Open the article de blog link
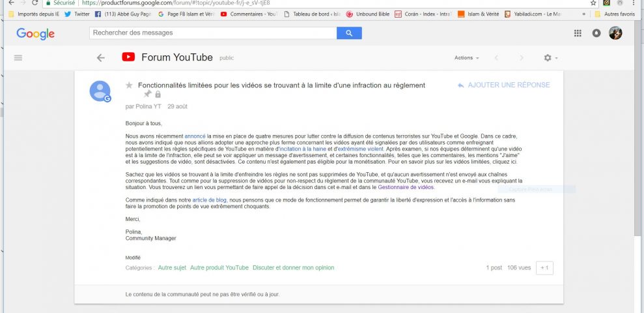The height and width of the screenshot is (313, 644). 210,200
